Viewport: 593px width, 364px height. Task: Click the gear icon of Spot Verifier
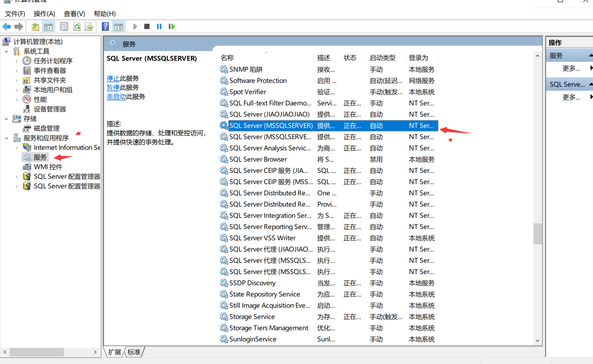click(x=224, y=92)
